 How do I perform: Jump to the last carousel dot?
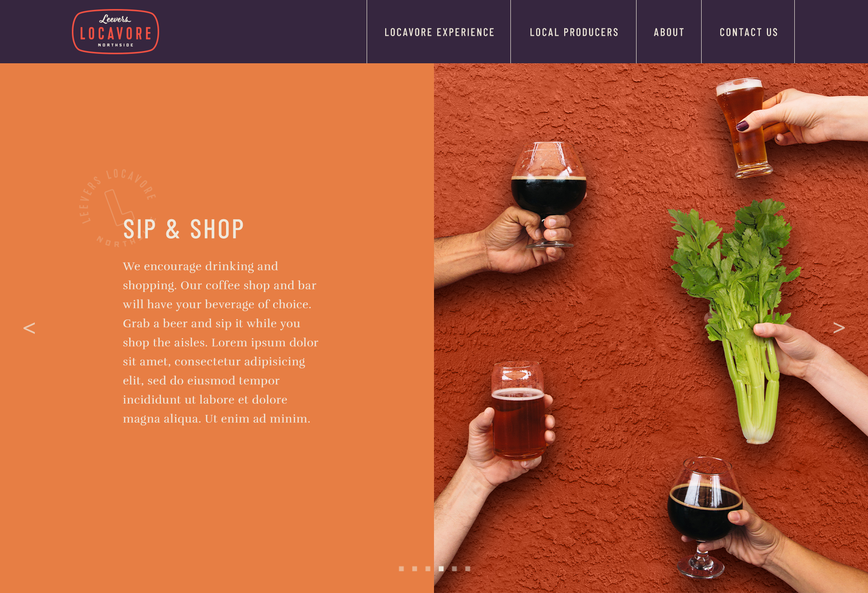pyautogui.click(x=468, y=569)
